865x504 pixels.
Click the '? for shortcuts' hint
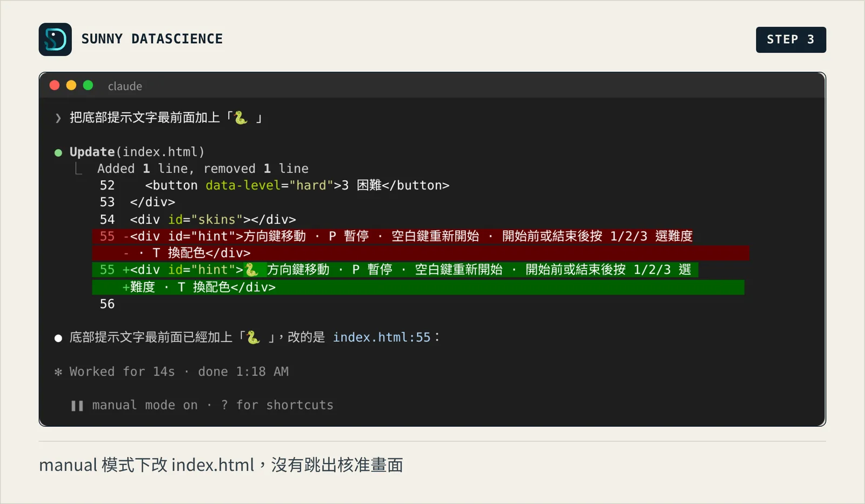tap(277, 405)
